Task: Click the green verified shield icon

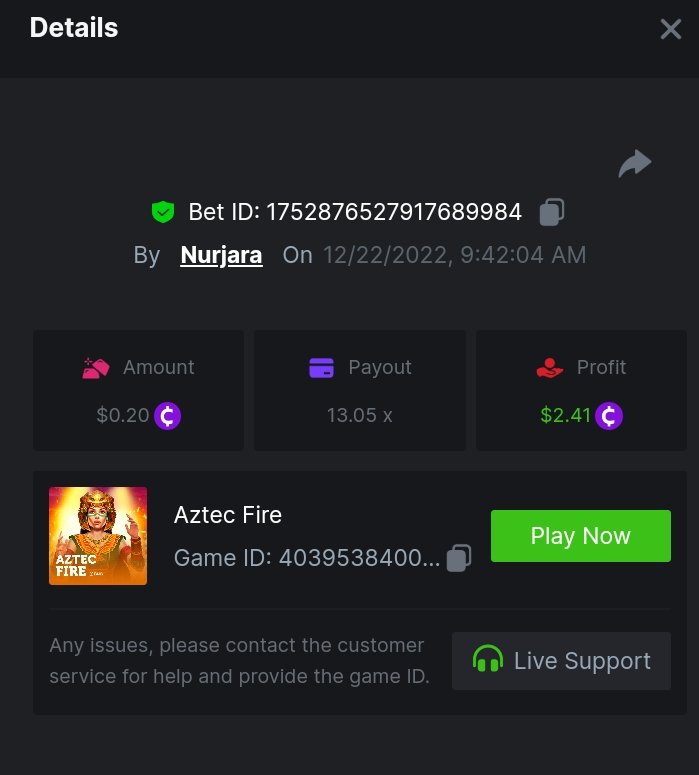Action: [x=162, y=212]
